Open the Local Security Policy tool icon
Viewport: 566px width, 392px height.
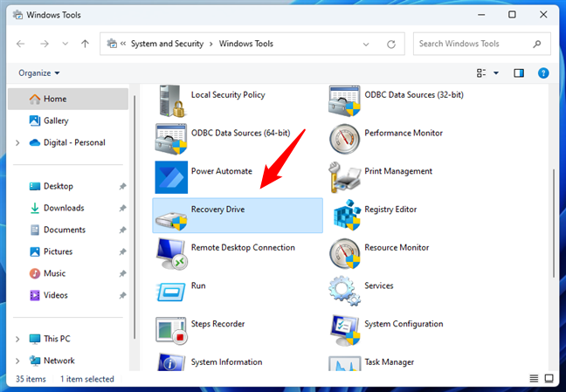171,101
